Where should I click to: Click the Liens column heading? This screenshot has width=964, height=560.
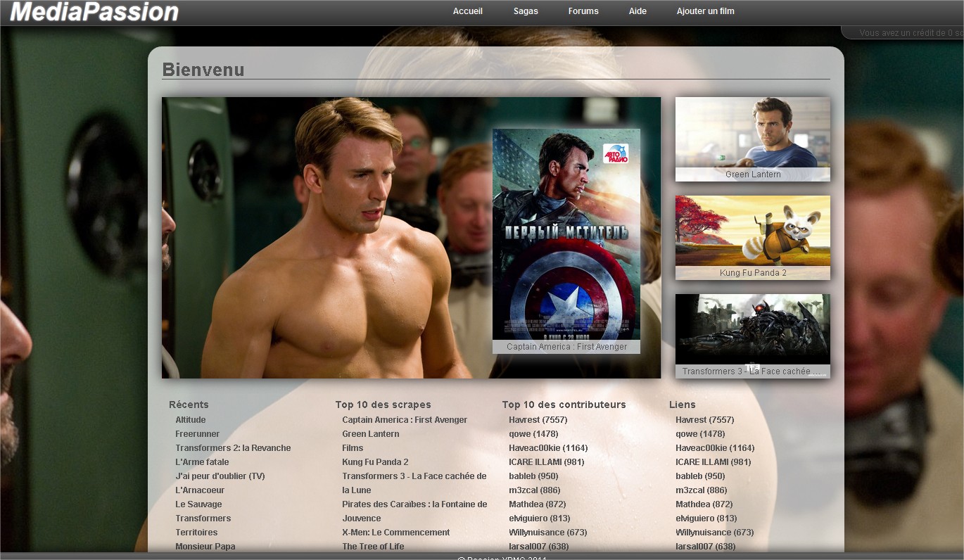pyautogui.click(x=683, y=405)
